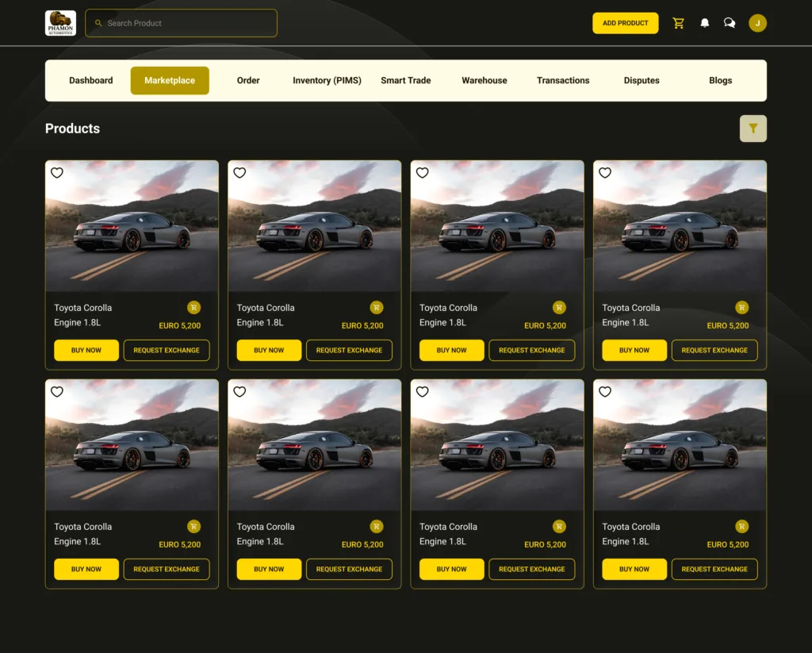Click BUY NOW on second bottom-row card
This screenshot has height=653, width=812.
pos(269,569)
